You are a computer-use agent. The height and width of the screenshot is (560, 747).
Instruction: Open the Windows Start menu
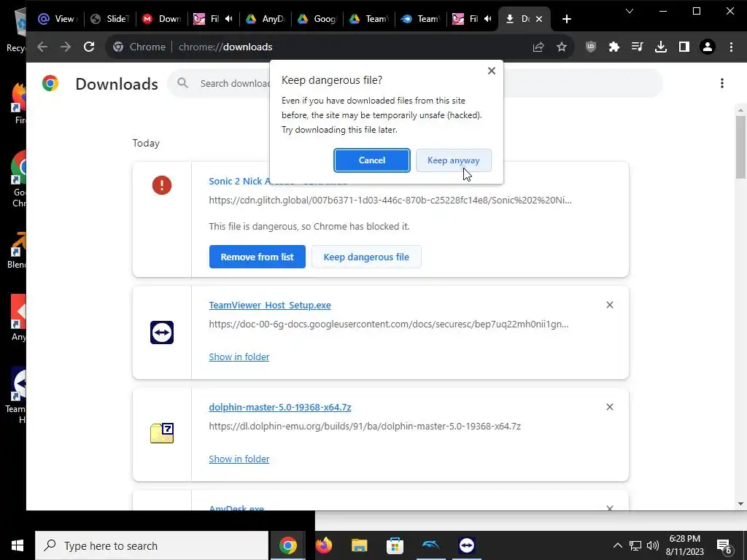coord(18,545)
